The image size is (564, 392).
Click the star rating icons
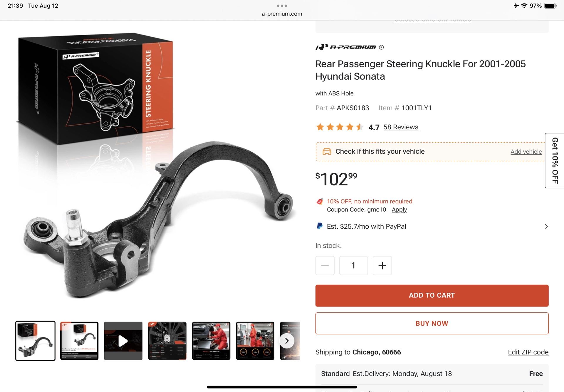[x=340, y=127]
